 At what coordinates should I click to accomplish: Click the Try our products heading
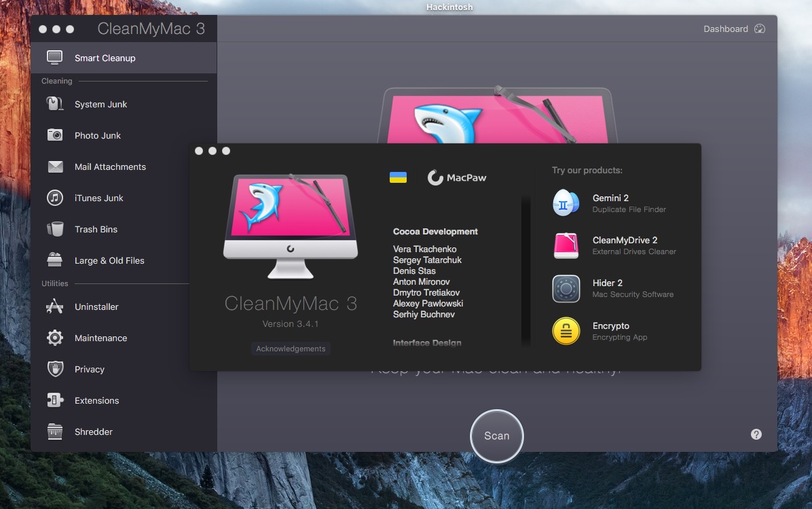click(x=587, y=170)
